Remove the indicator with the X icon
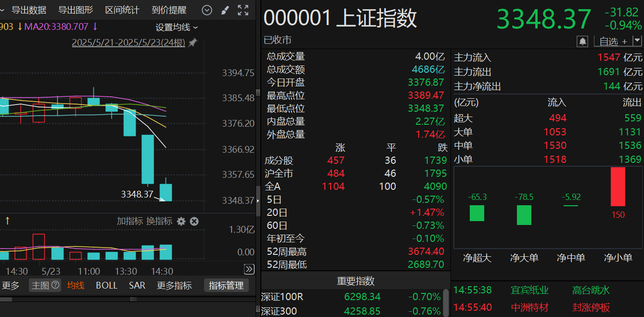Screen dimensions: 644x317 pos(194,222)
